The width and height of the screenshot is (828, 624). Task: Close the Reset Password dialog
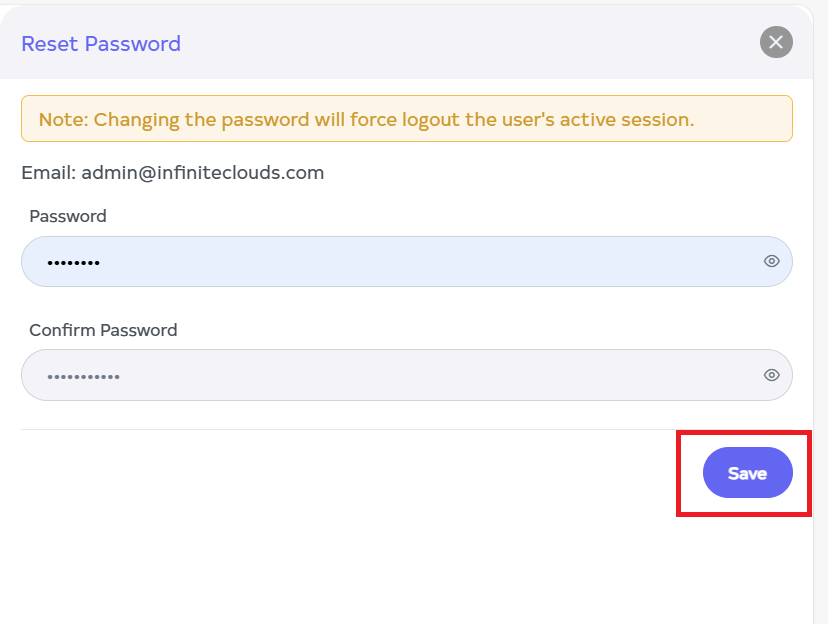coord(776,42)
